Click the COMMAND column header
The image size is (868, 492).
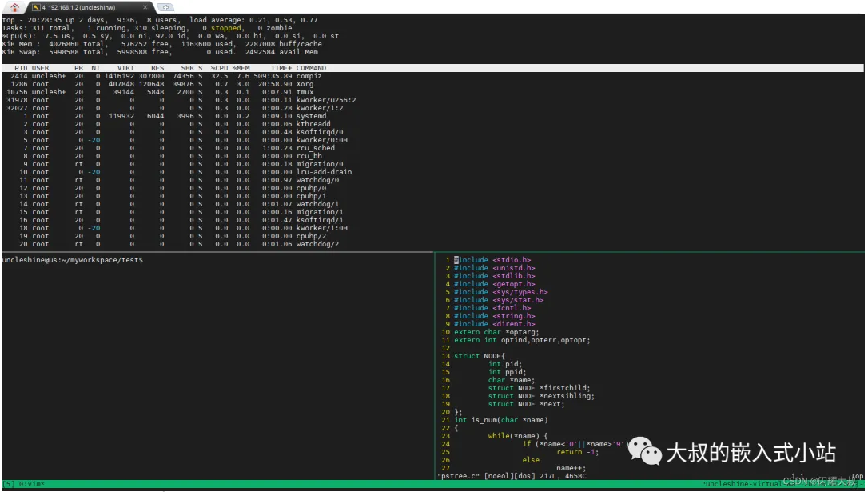coord(311,68)
